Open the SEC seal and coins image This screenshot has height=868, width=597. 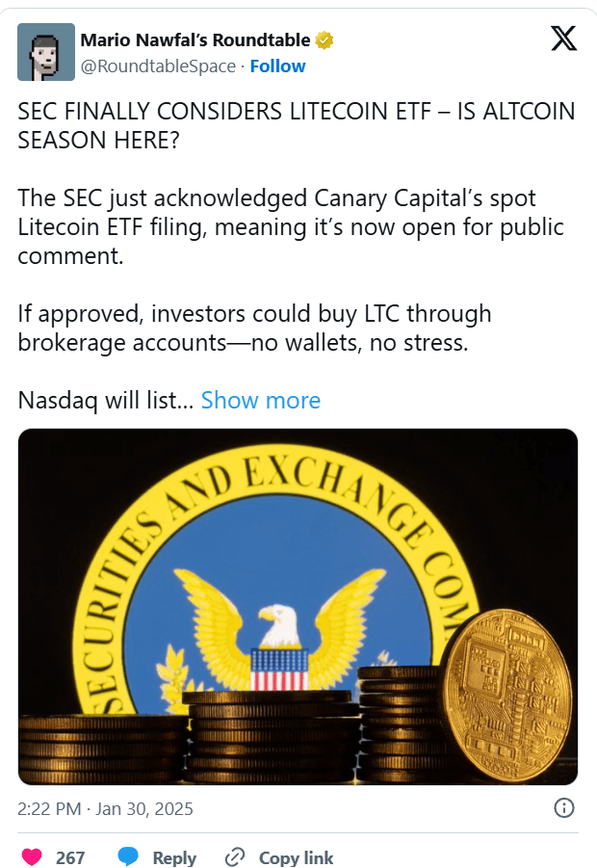pyautogui.click(x=298, y=606)
